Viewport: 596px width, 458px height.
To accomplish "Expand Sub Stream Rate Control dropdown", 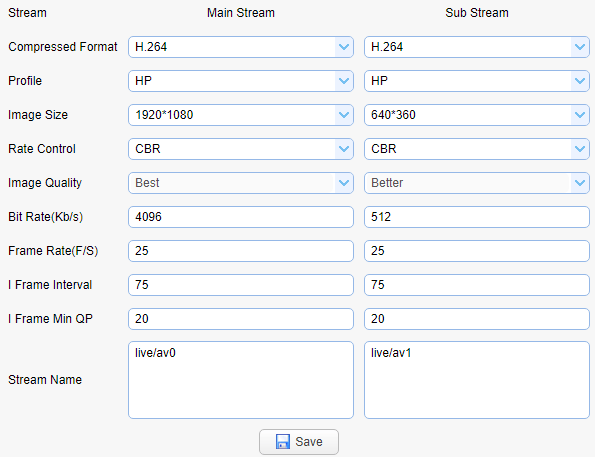I will (477, 149).
